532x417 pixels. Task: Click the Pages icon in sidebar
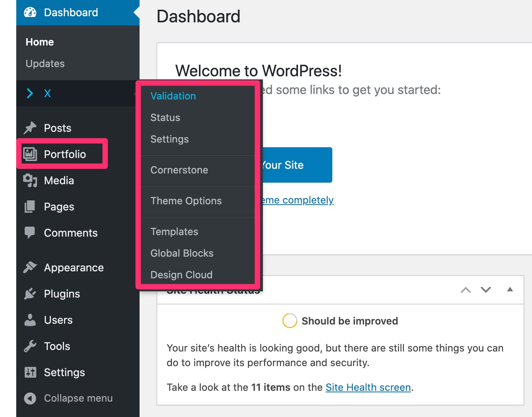pyautogui.click(x=30, y=207)
